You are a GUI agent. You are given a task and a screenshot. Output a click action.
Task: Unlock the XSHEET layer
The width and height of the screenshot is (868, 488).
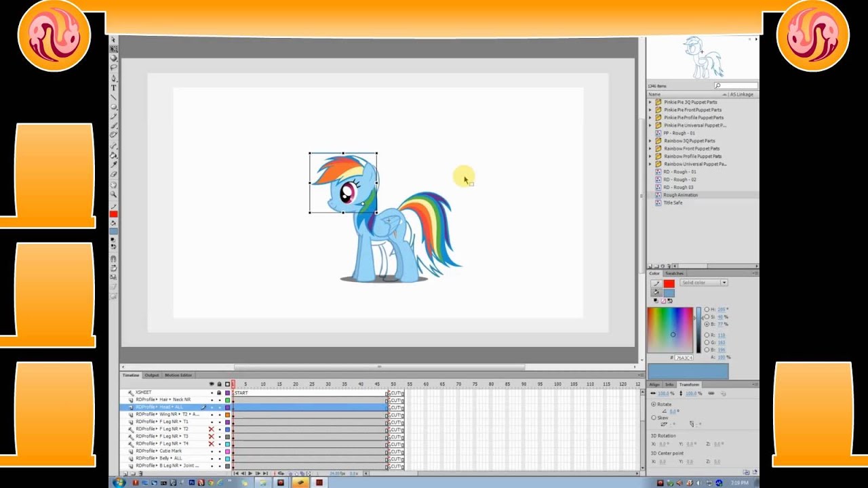219,392
